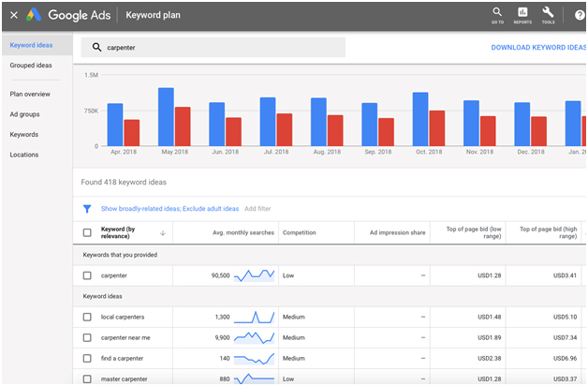588x386 pixels.
Task: Click the USD2.38 low range bid
Action: coord(490,358)
